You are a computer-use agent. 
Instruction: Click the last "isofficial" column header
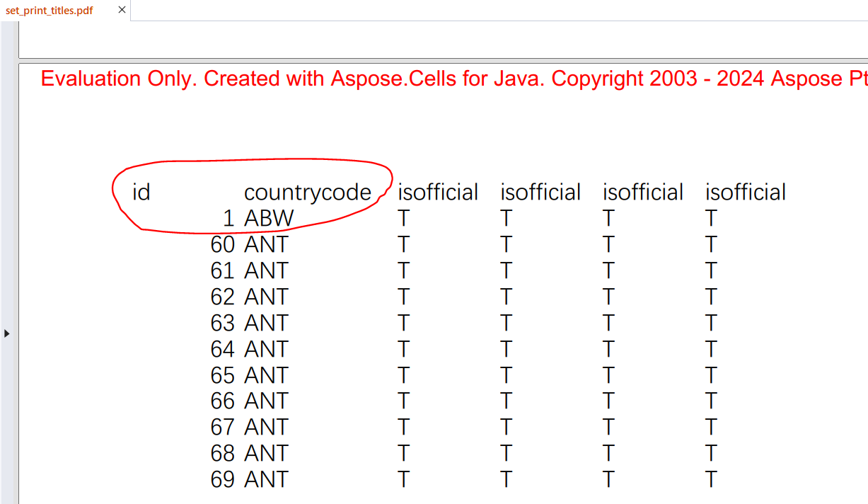click(x=745, y=193)
